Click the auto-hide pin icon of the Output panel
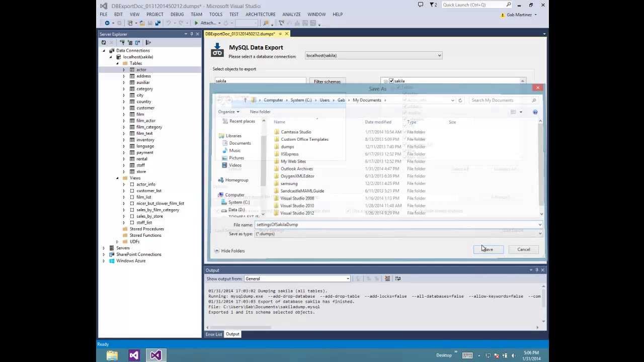The width and height of the screenshot is (644, 362). (x=536, y=270)
